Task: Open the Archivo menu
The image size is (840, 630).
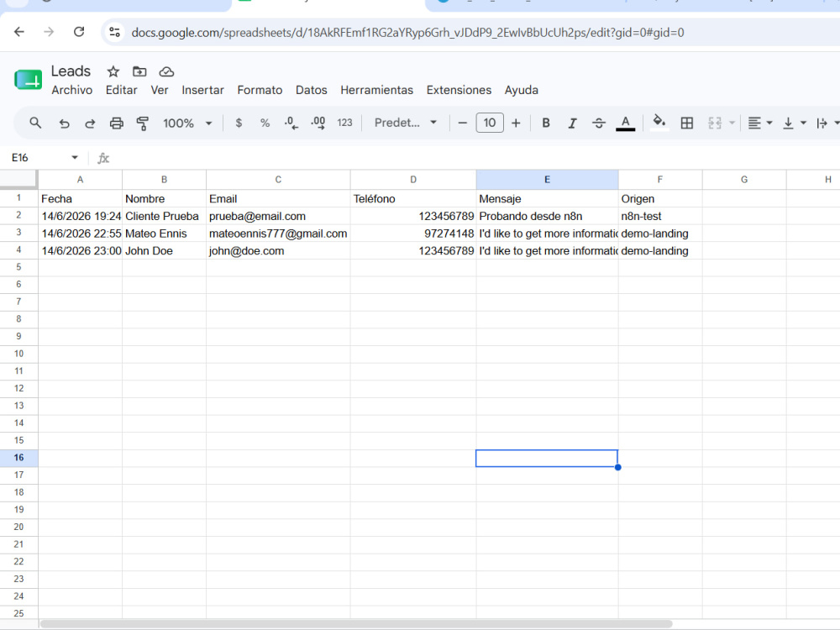Action: [x=71, y=90]
